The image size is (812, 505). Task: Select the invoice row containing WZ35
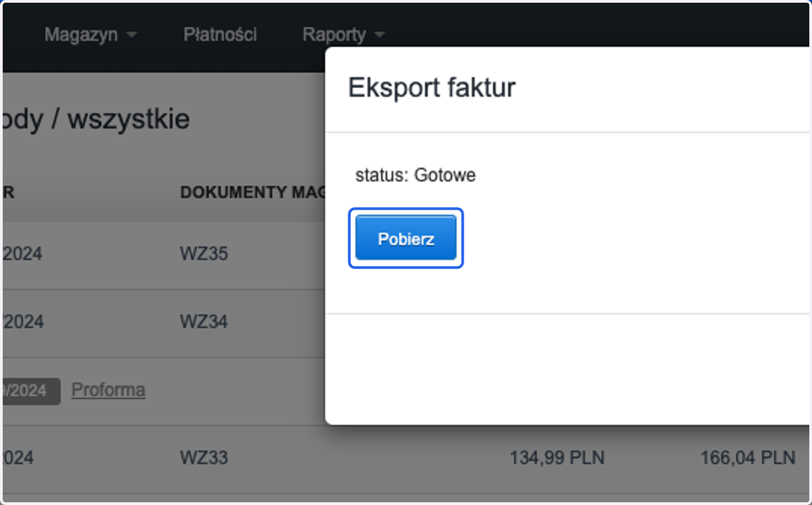[164, 255]
